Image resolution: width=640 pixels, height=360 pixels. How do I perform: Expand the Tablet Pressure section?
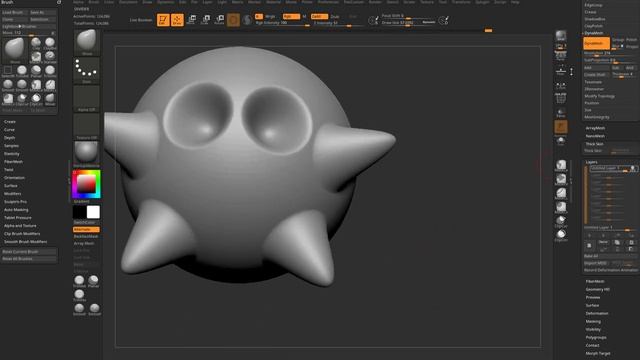point(18,218)
